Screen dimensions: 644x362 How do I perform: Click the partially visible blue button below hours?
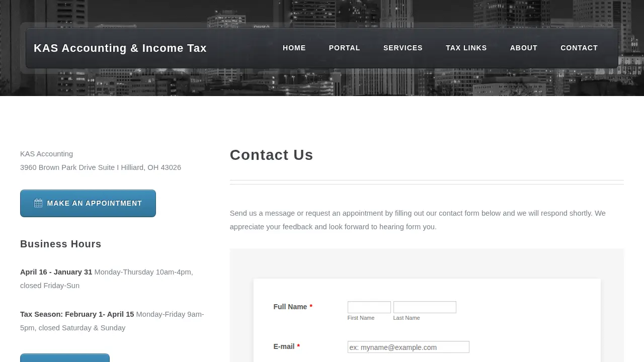[65, 357]
